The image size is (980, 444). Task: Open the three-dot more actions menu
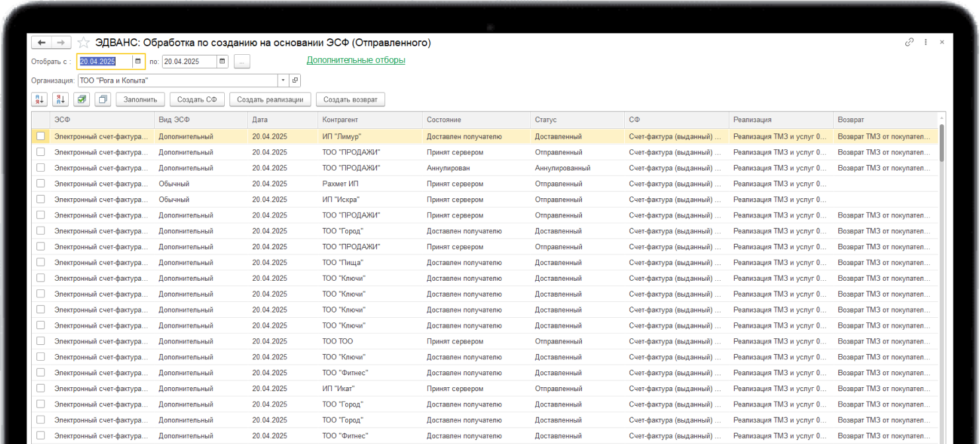click(926, 42)
